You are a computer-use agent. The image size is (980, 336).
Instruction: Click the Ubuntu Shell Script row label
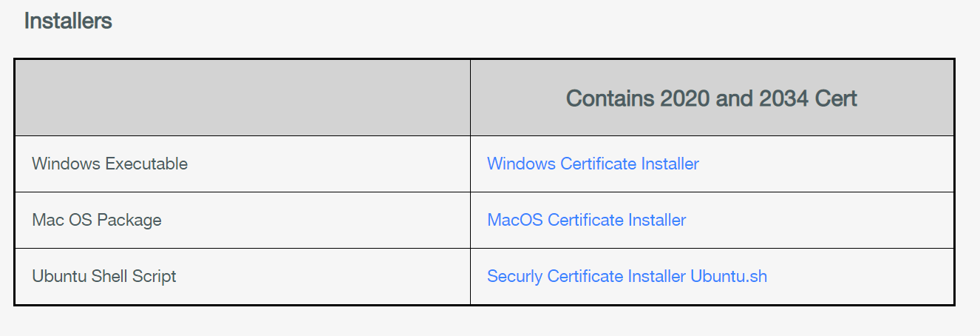pos(104,276)
